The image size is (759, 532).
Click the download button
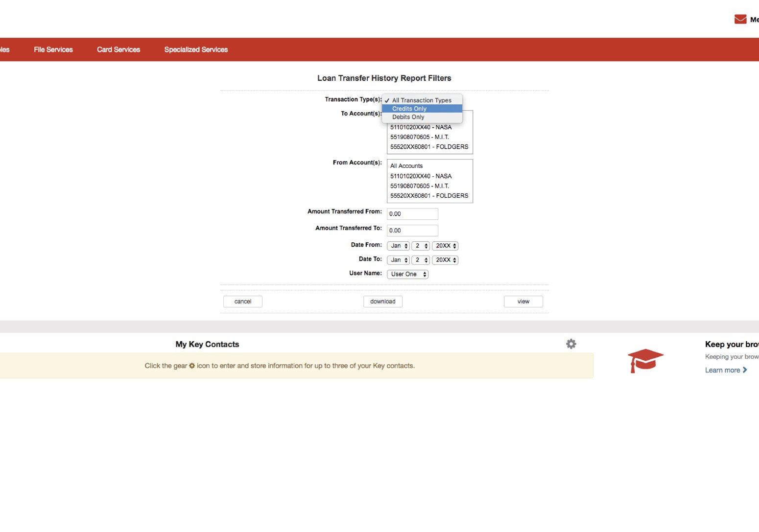pos(382,301)
